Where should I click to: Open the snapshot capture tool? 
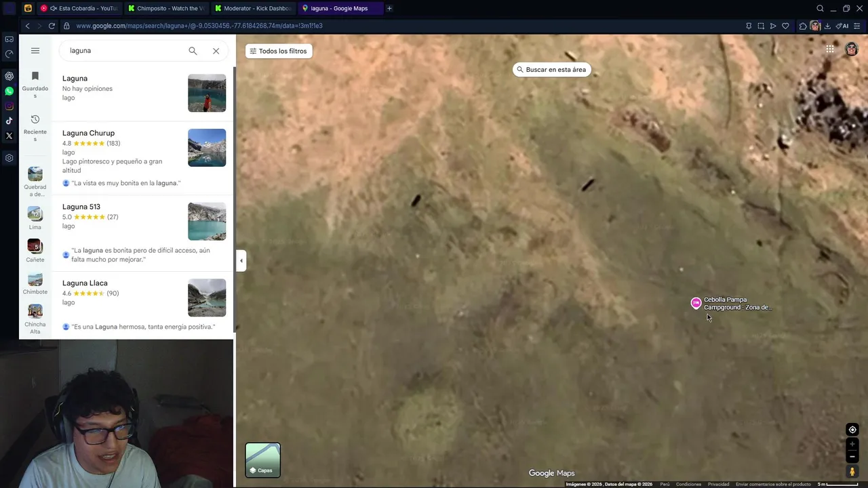(x=761, y=26)
